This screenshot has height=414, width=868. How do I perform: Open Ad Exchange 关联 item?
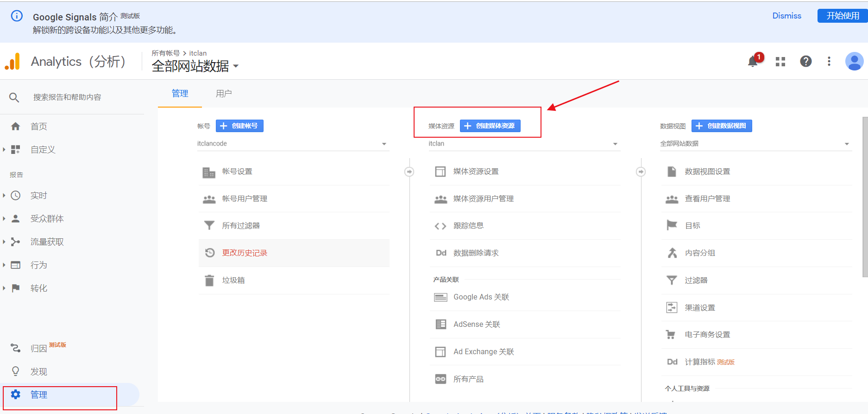pyautogui.click(x=525, y=352)
